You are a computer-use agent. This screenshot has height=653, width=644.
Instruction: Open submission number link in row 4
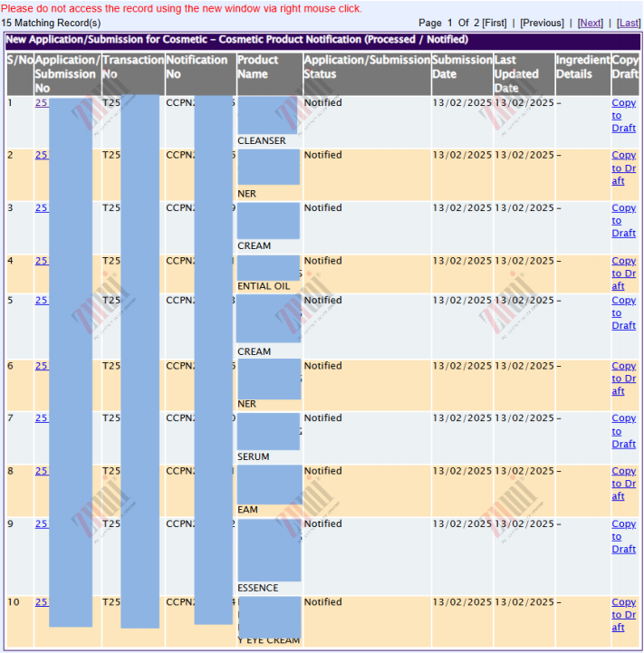click(x=42, y=261)
